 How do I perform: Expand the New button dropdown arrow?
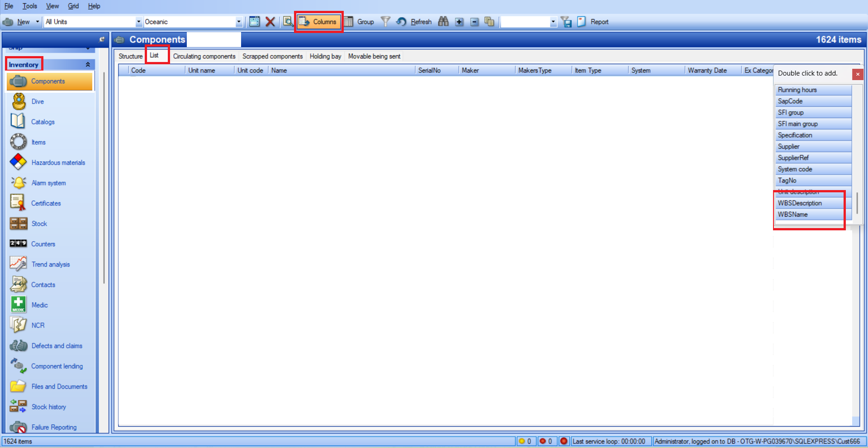click(38, 22)
